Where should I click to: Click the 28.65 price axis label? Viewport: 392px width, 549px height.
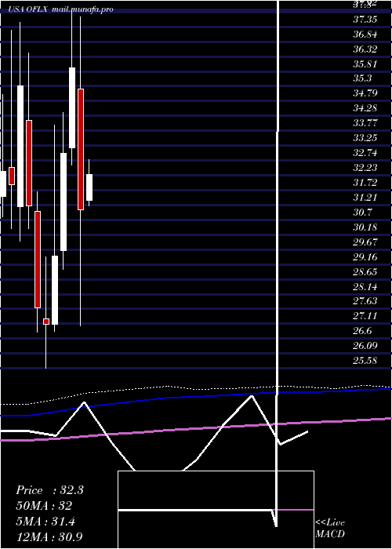coord(365,271)
